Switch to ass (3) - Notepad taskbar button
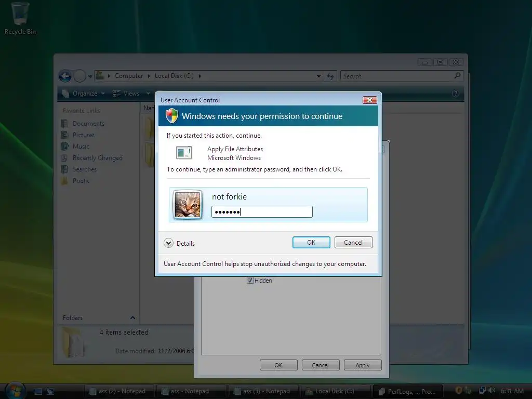Image resolution: width=532 pixels, height=399 pixels. pos(263,391)
